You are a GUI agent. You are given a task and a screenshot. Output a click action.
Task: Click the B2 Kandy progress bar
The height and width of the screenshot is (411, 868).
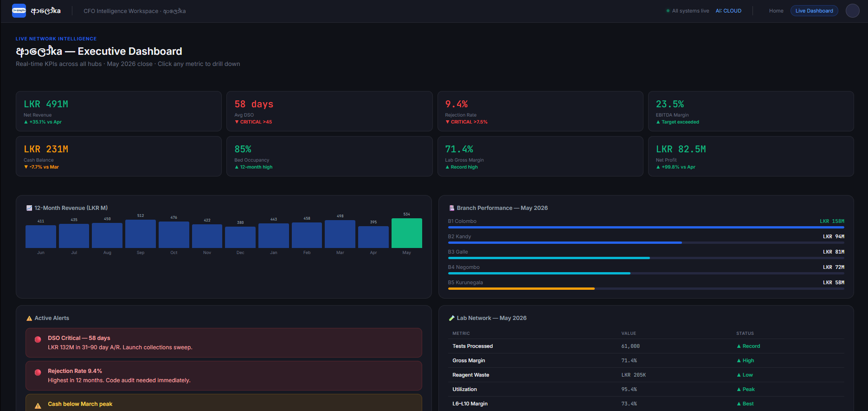click(646, 243)
